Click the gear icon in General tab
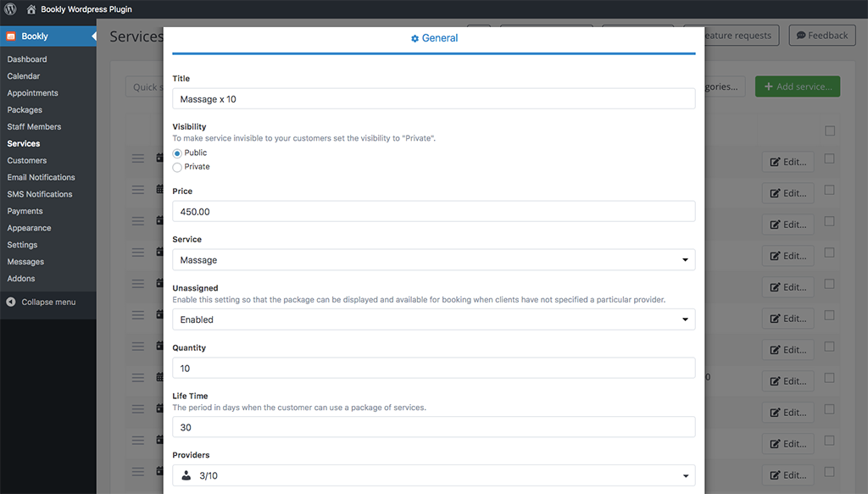This screenshot has width=868, height=494. tap(415, 38)
